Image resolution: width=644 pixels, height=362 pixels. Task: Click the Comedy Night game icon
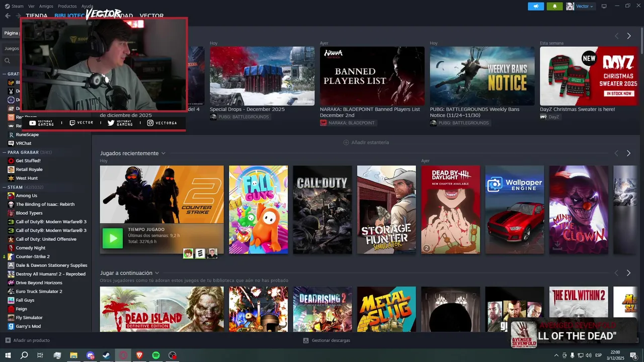pos(11,248)
